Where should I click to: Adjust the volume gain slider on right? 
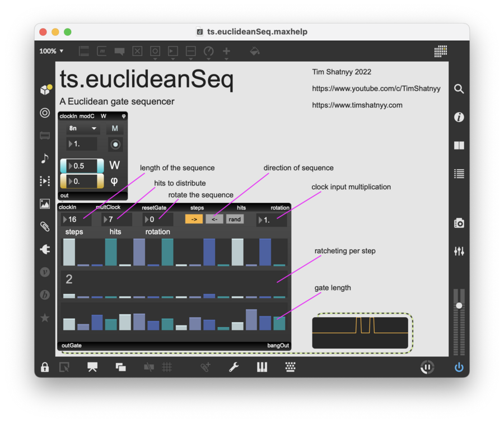tap(459, 305)
